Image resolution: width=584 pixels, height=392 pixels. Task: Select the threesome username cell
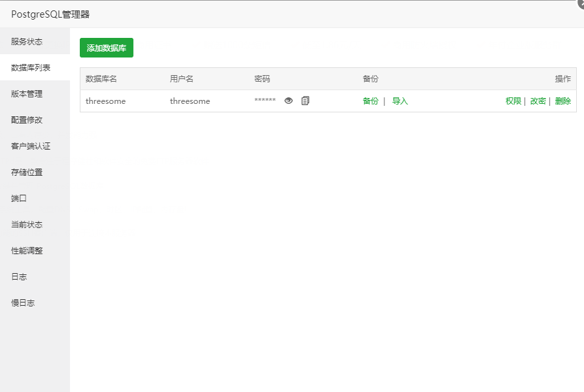[190, 101]
